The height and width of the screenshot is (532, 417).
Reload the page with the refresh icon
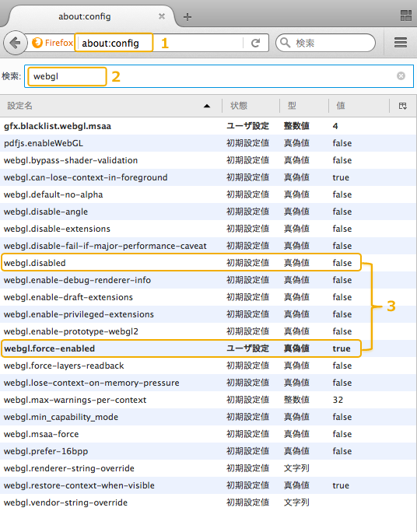(x=255, y=43)
